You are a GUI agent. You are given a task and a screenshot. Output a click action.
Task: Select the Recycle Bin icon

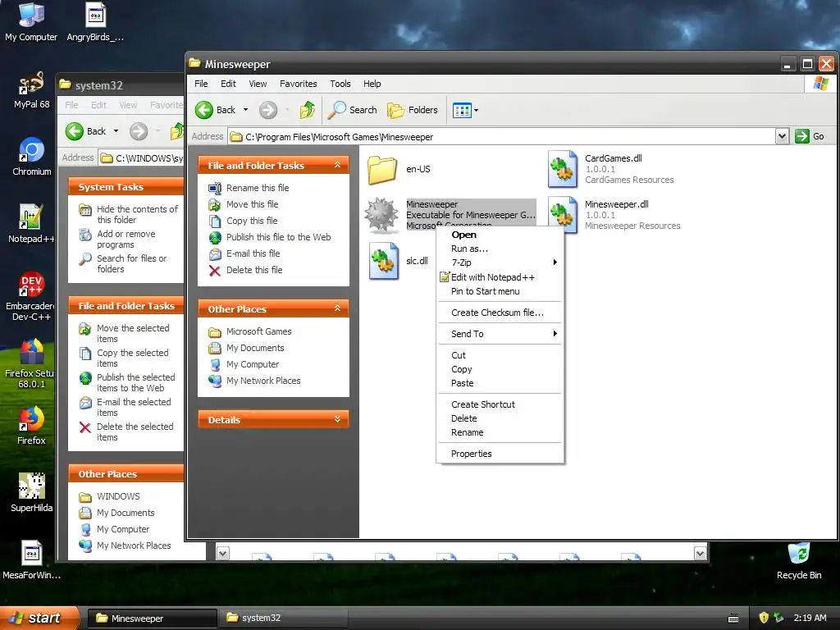tap(799, 560)
